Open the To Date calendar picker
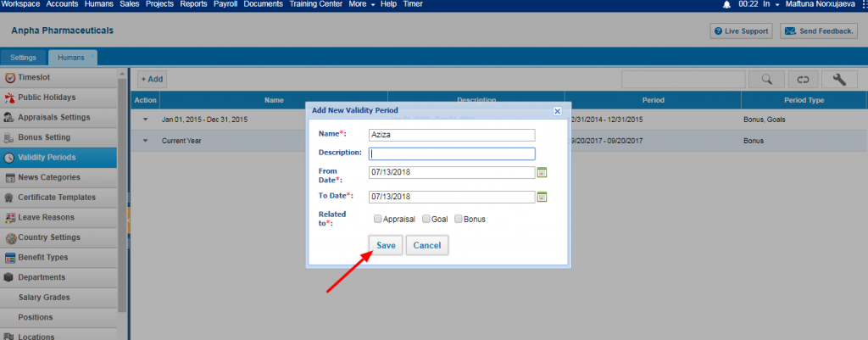Image resolution: width=868 pixels, height=340 pixels. (542, 197)
